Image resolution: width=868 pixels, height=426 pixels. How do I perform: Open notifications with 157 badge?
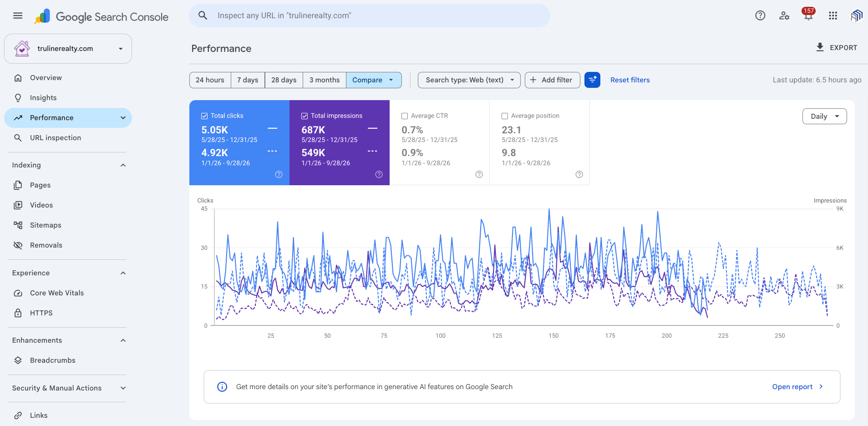point(808,15)
